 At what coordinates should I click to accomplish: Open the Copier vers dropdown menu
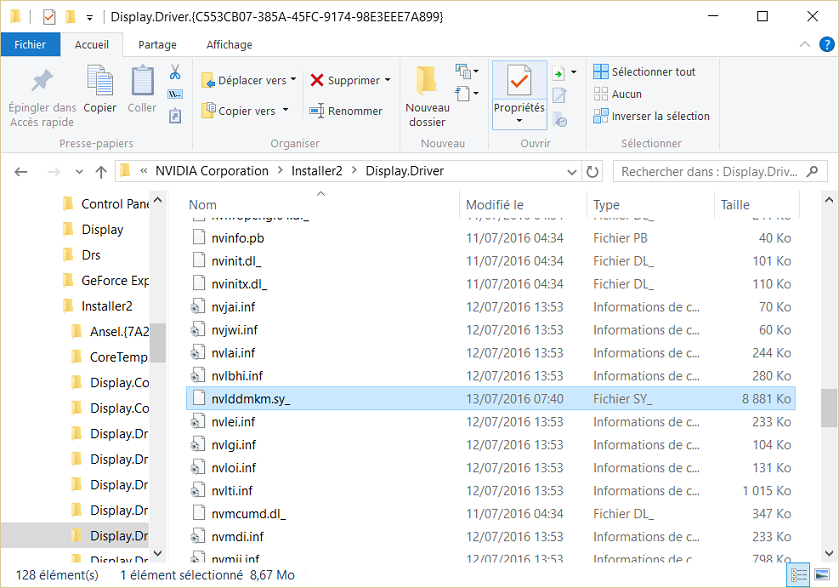click(285, 111)
